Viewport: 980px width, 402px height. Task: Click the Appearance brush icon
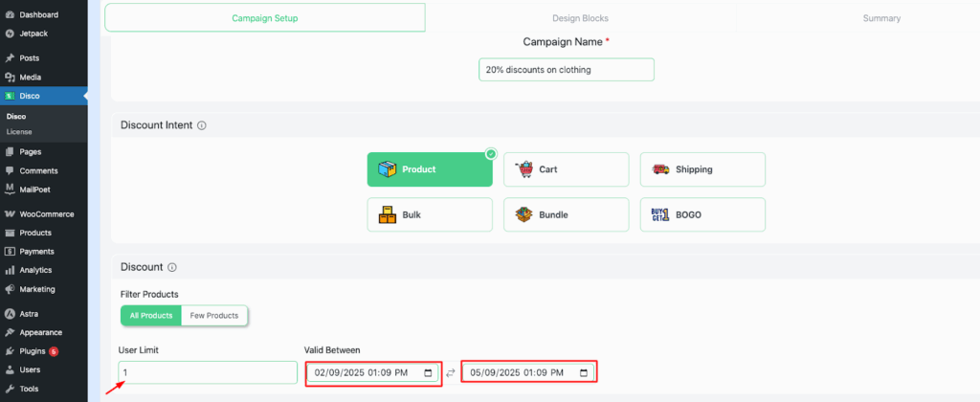pos(10,332)
